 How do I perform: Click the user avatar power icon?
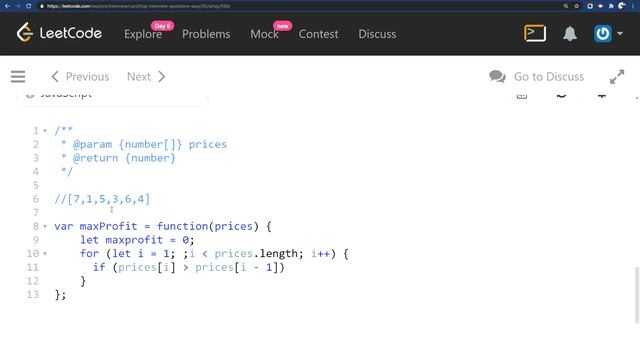(x=602, y=33)
